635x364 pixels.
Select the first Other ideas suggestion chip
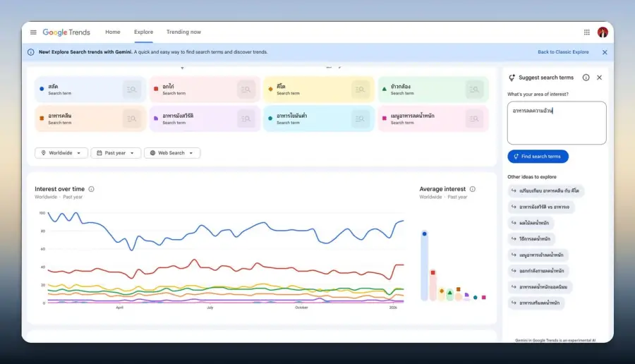(x=545, y=190)
